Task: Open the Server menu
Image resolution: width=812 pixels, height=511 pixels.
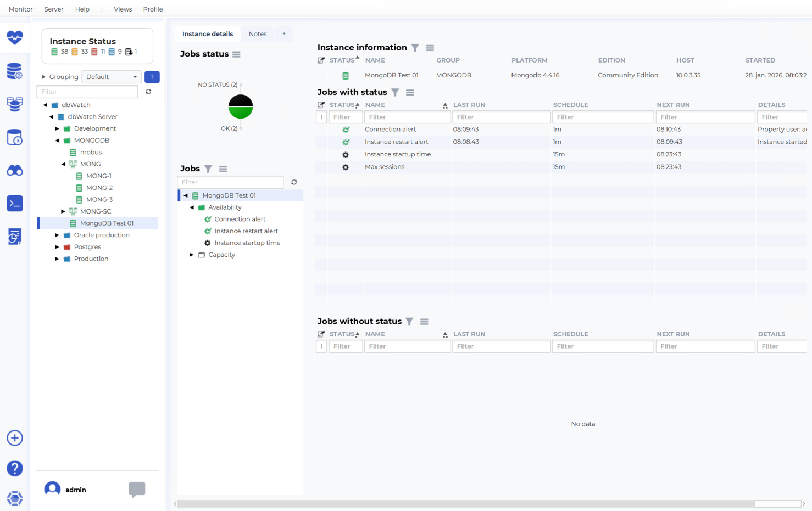Action: tap(53, 9)
